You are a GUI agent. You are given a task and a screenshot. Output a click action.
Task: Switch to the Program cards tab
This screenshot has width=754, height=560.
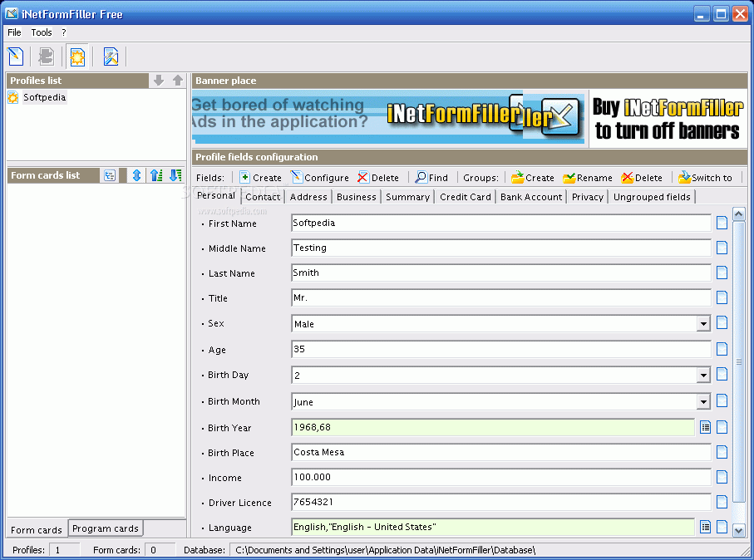(x=106, y=528)
